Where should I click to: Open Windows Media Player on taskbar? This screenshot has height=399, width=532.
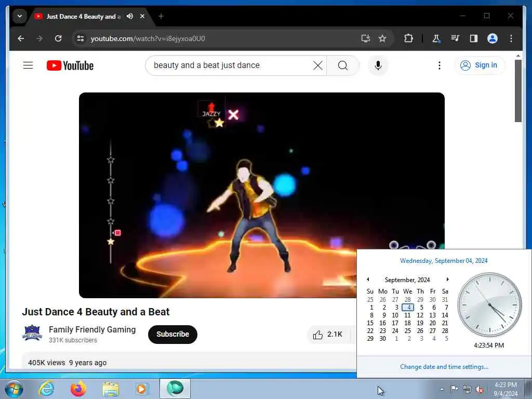141,389
